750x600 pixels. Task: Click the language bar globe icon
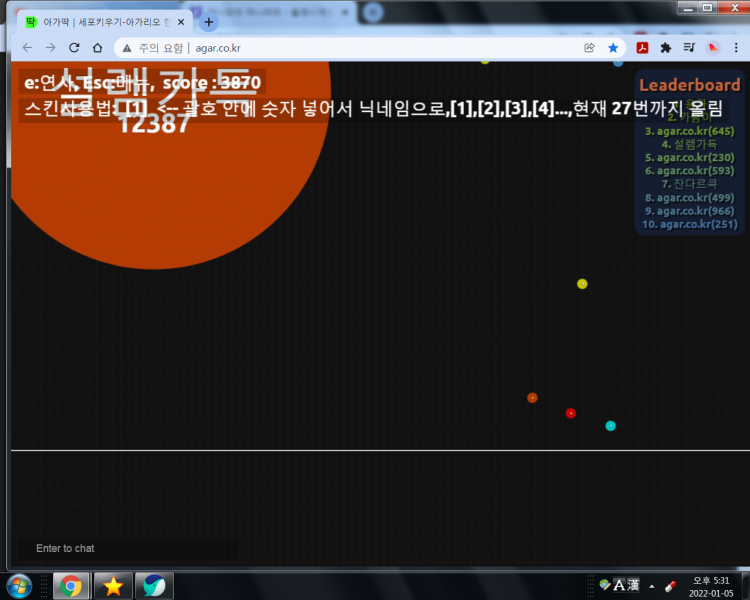(605, 584)
